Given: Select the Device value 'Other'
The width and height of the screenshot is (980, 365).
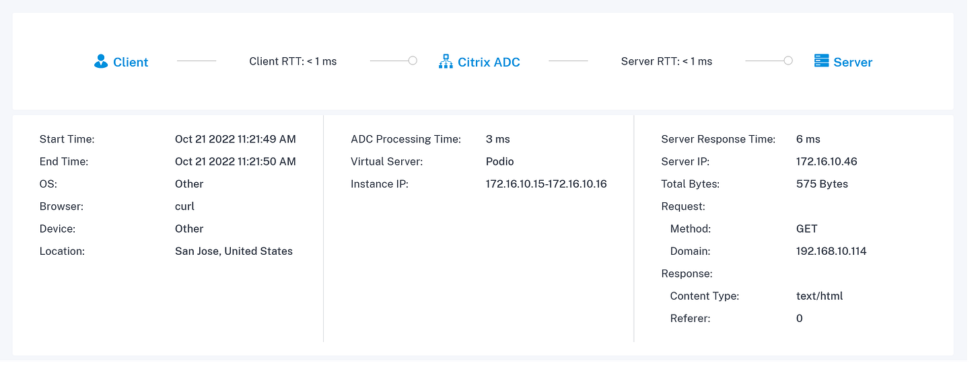Looking at the screenshot, I should tap(189, 229).
